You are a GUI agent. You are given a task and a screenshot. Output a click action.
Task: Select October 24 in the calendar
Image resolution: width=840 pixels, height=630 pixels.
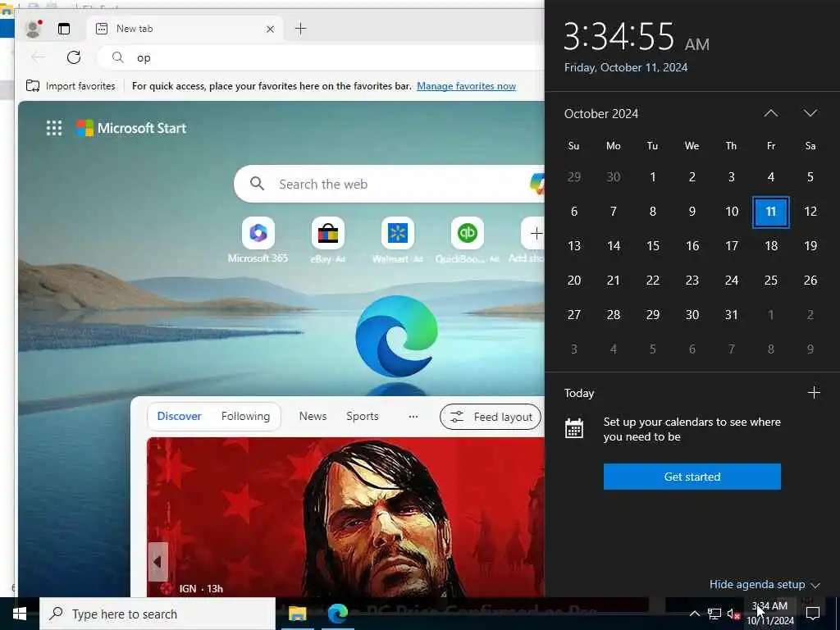731,281
